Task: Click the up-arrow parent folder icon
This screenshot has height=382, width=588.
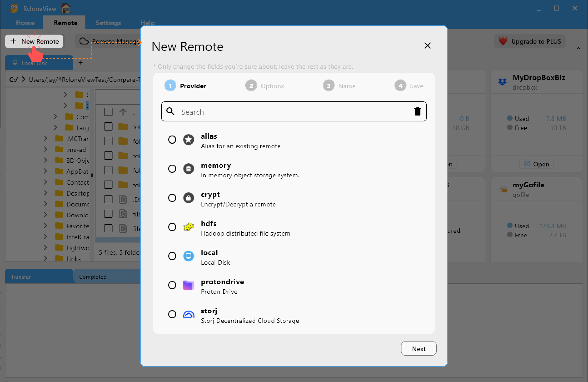Action: point(123,112)
